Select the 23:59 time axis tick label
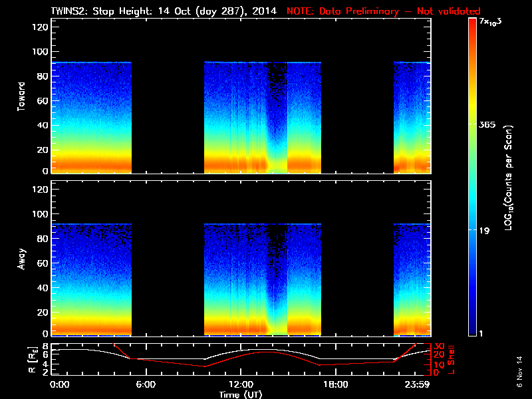532x399 pixels. [419, 384]
